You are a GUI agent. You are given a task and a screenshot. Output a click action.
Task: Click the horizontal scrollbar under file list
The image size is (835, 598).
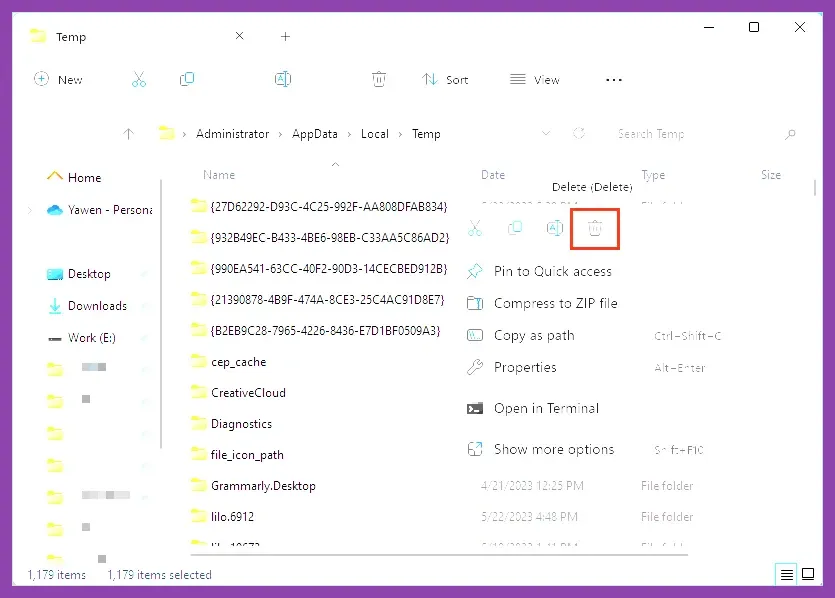[439, 555]
